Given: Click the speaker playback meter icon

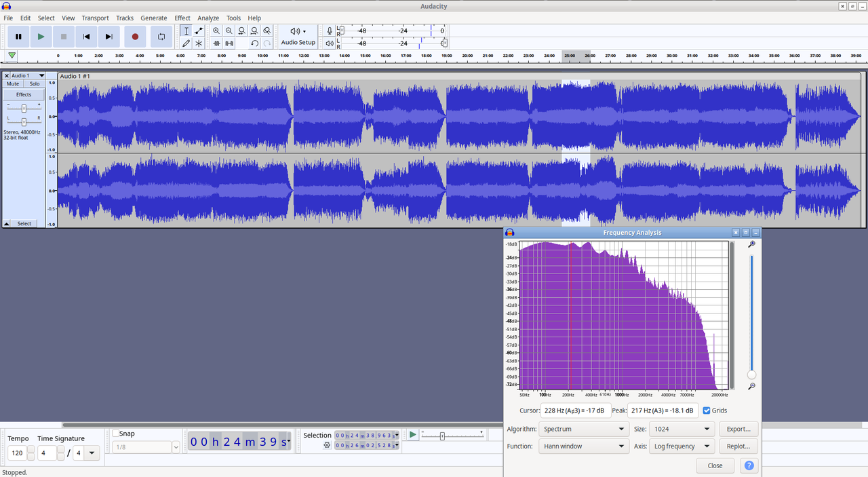Looking at the screenshot, I should 330,43.
